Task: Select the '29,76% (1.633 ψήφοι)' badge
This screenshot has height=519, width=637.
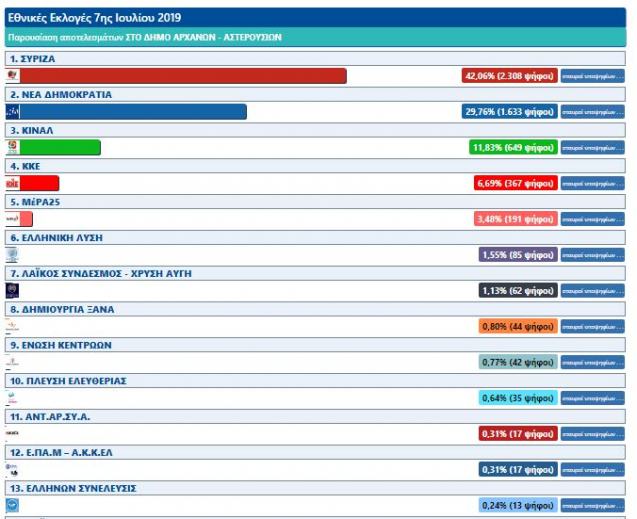Action: [x=509, y=112]
